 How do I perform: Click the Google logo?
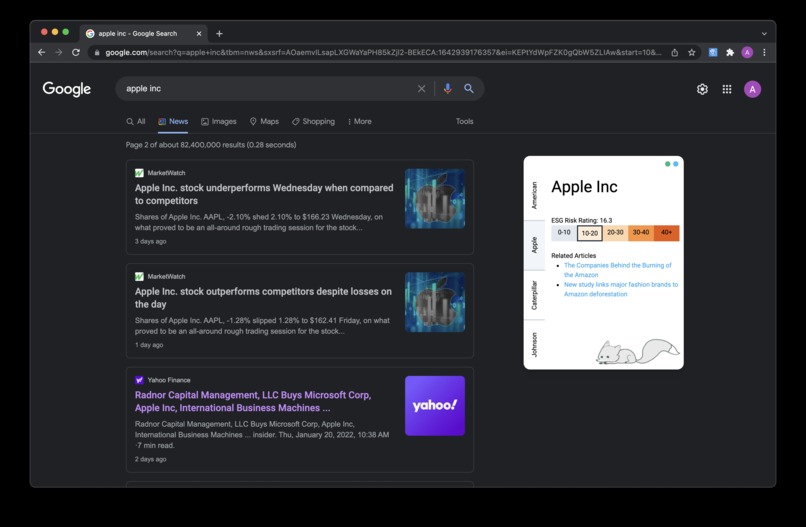[x=67, y=89]
